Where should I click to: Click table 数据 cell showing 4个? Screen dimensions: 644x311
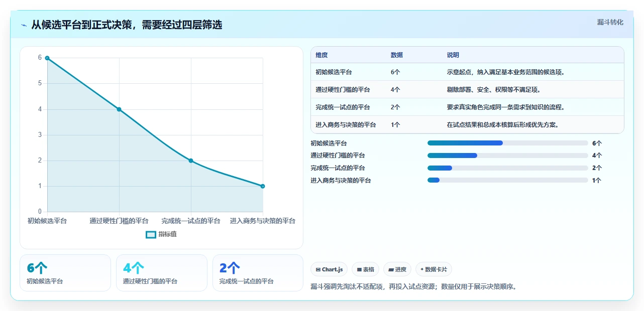point(395,90)
